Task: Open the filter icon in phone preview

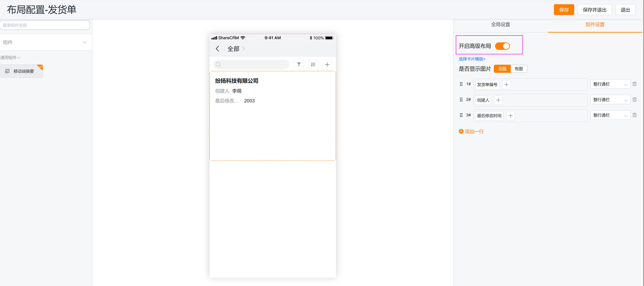Action: point(299,64)
